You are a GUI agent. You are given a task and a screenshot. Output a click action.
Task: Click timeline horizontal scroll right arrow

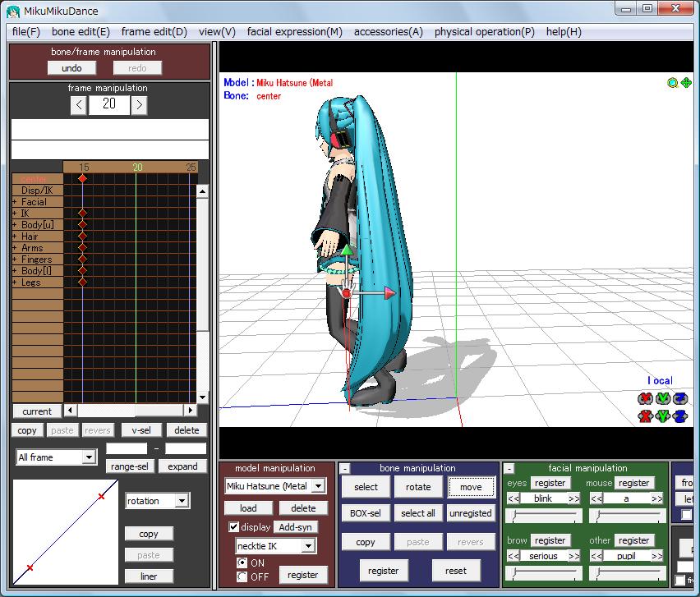coord(191,410)
